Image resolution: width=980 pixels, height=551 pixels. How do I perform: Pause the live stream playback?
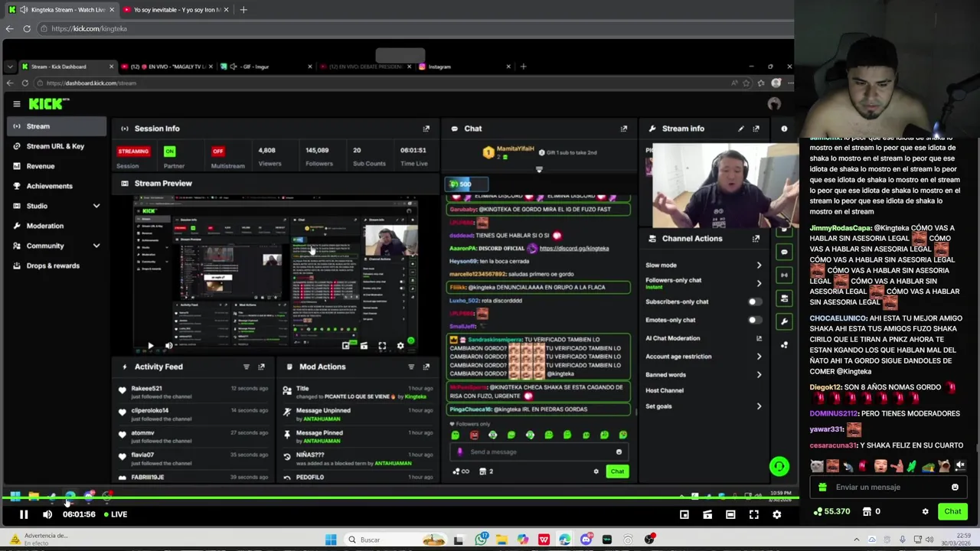[x=24, y=514]
